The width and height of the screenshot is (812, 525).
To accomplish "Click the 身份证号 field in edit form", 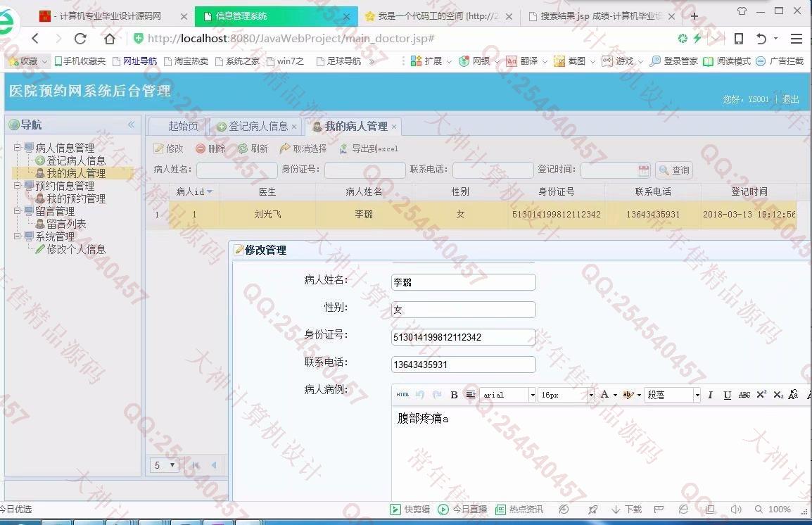I will pyautogui.click(x=463, y=337).
